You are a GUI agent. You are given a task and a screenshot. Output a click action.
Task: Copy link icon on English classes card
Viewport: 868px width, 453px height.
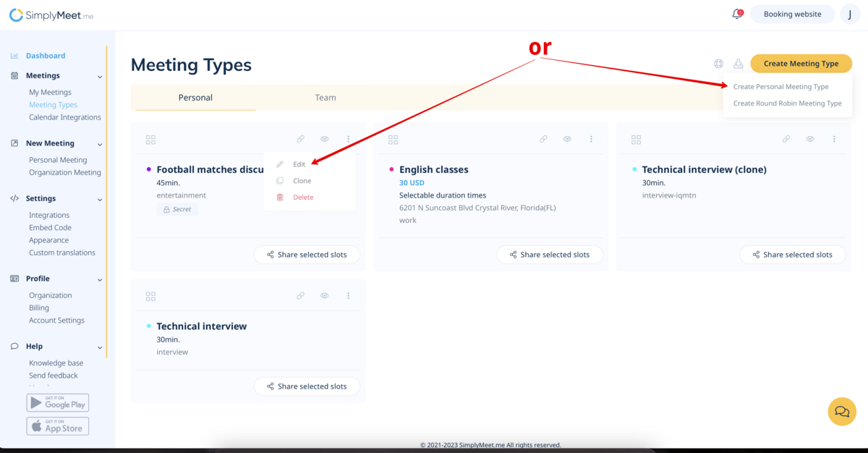coord(543,139)
